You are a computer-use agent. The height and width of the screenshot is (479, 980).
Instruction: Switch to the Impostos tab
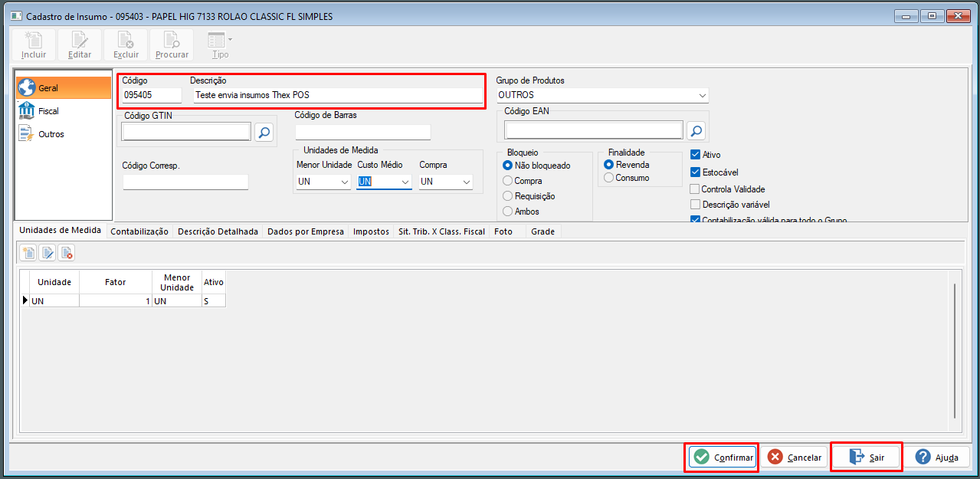(x=372, y=231)
